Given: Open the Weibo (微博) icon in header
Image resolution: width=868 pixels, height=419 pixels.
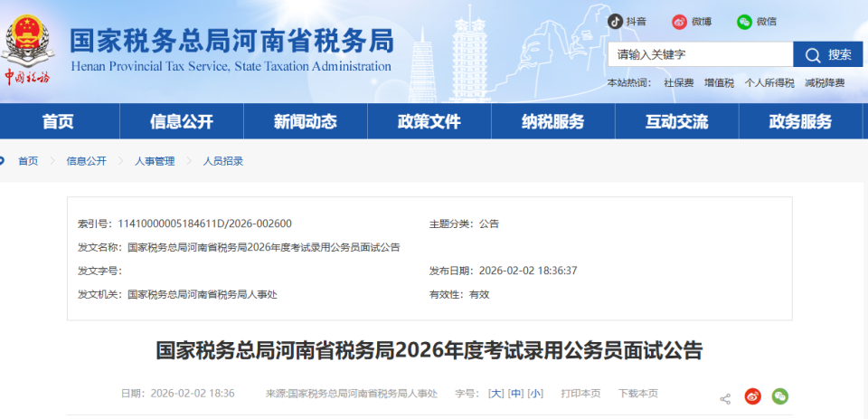Looking at the screenshot, I should (679, 22).
